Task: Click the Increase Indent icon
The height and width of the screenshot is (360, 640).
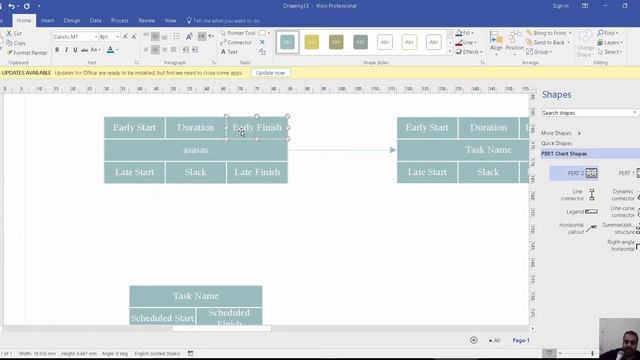Action: pos(195,50)
